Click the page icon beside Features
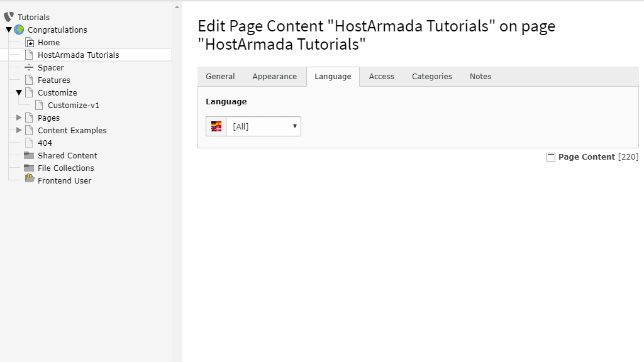 [x=29, y=80]
